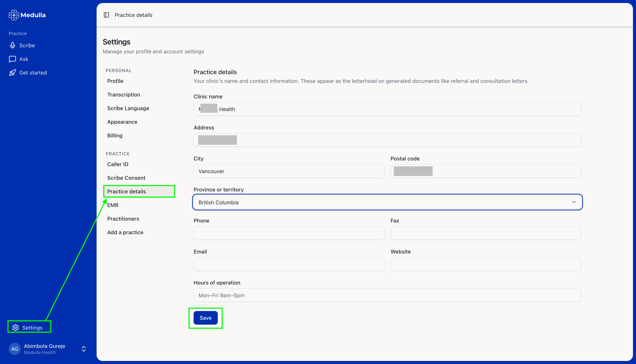Open the Province or territory dropdown
This screenshot has height=364, width=636.
pos(387,202)
